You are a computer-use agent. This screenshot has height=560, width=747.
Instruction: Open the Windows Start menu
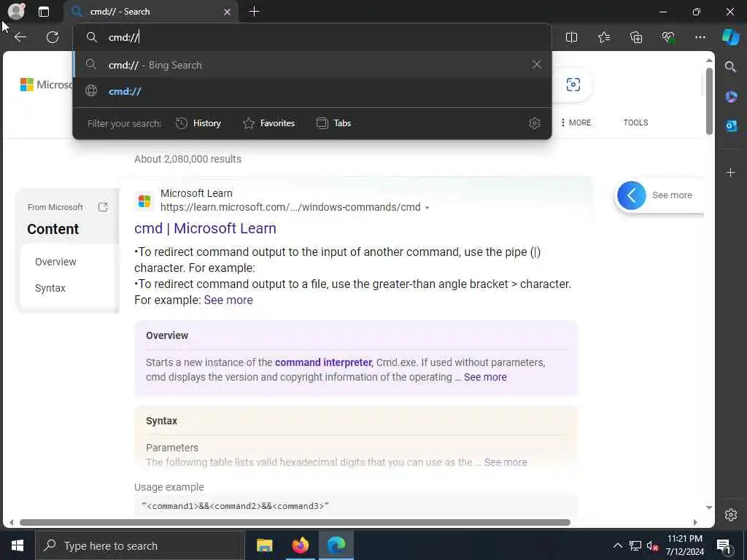[x=18, y=545]
